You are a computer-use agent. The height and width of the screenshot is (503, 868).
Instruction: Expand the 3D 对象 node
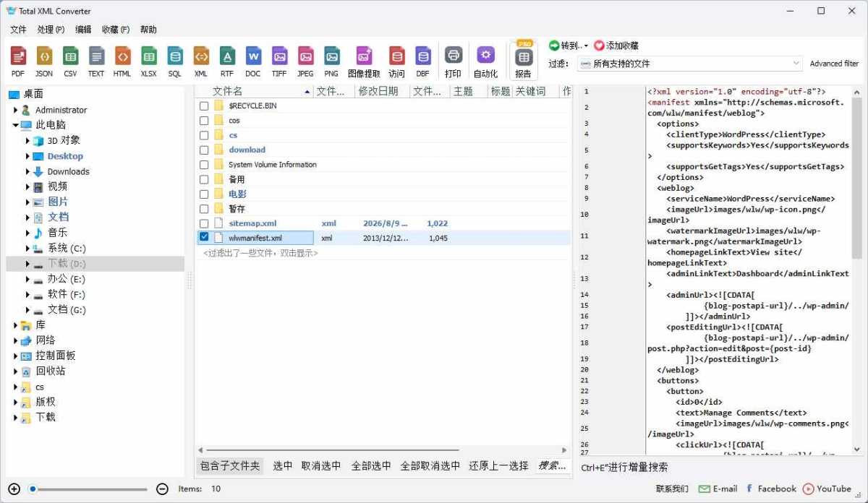(x=27, y=140)
